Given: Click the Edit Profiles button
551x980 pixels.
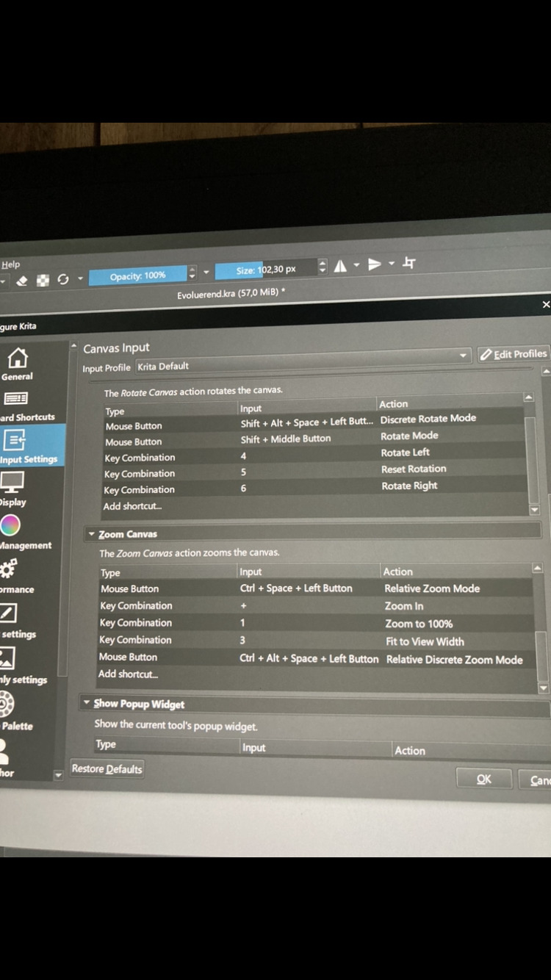Looking at the screenshot, I should (x=513, y=354).
